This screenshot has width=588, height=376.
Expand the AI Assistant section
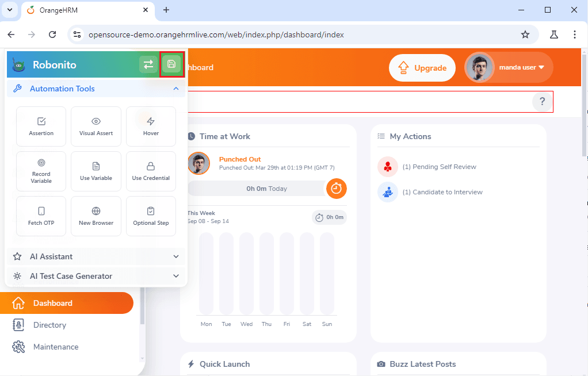pyautogui.click(x=97, y=256)
